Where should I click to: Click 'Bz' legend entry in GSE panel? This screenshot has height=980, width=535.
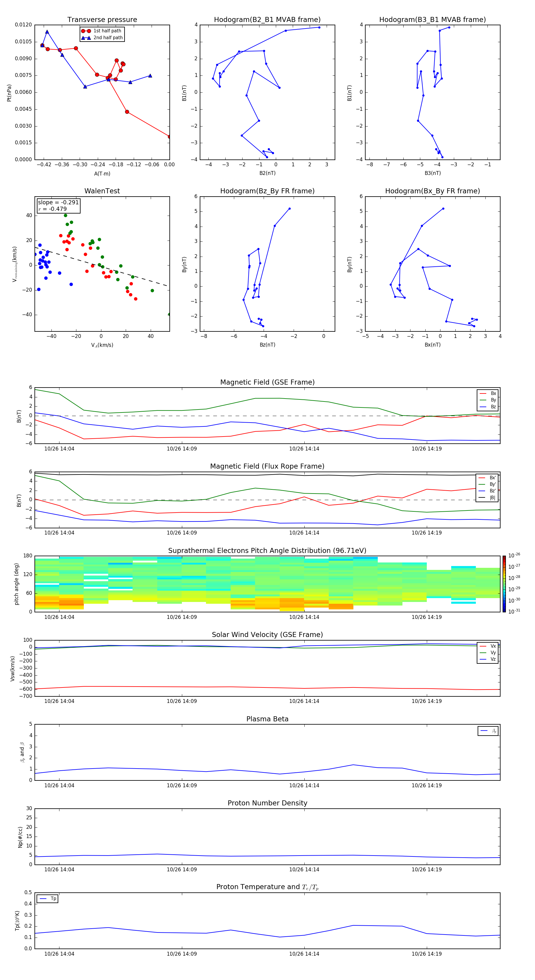click(x=488, y=407)
